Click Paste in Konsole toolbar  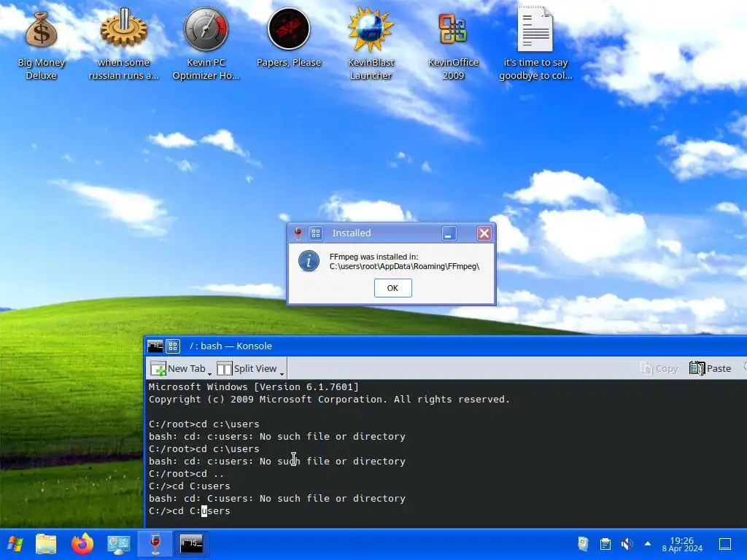tap(711, 368)
